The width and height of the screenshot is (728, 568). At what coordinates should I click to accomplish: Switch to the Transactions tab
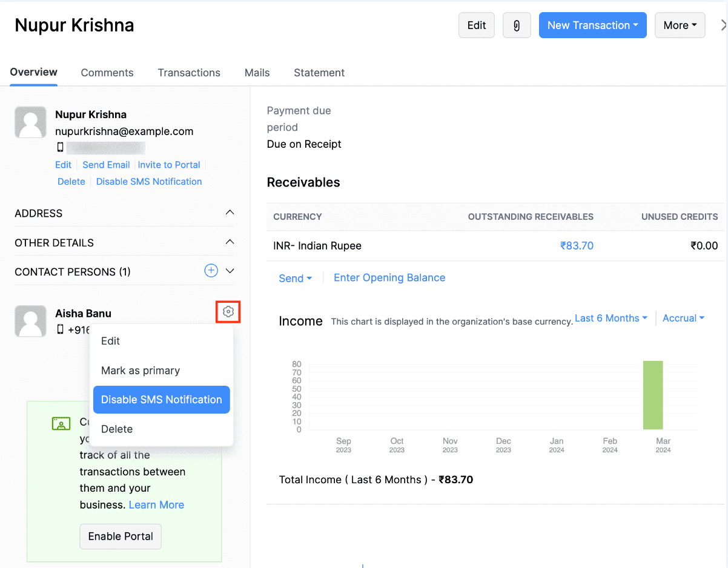pos(189,73)
